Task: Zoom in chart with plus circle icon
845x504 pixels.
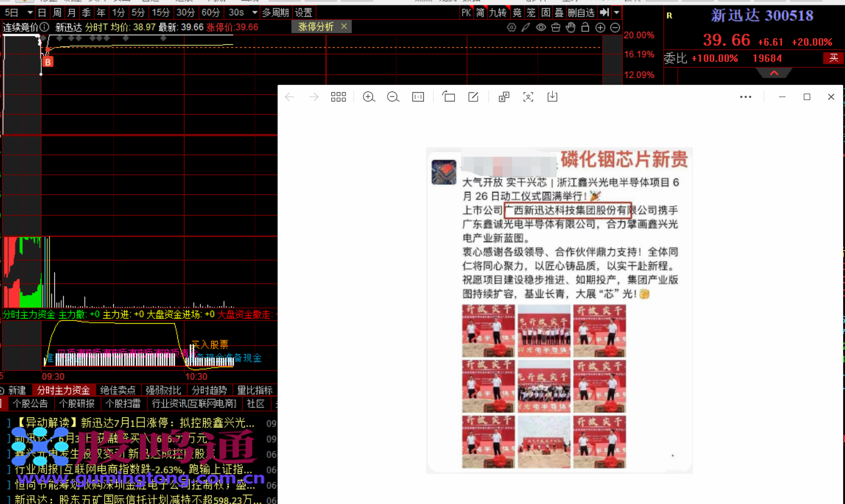Action: point(600,28)
